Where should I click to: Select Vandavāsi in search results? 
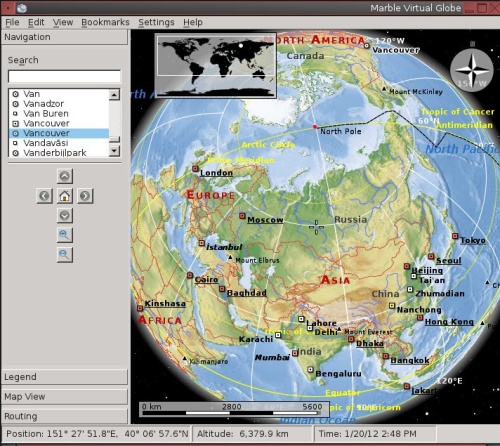[x=59, y=143]
